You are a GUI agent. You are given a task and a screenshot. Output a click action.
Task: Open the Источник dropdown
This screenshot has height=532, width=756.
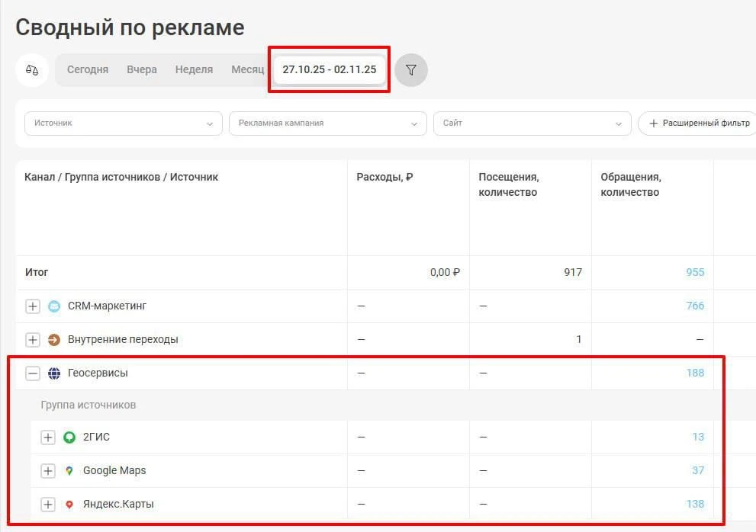point(124,123)
